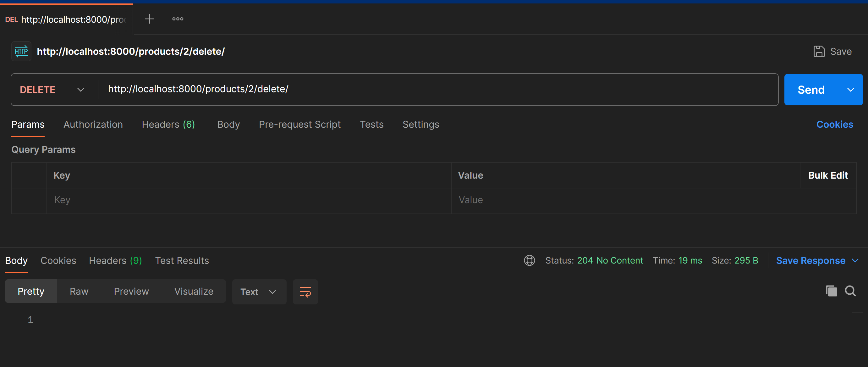The width and height of the screenshot is (868, 367).
Task: Select the Visualize response view
Action: (x=193, y=291)
